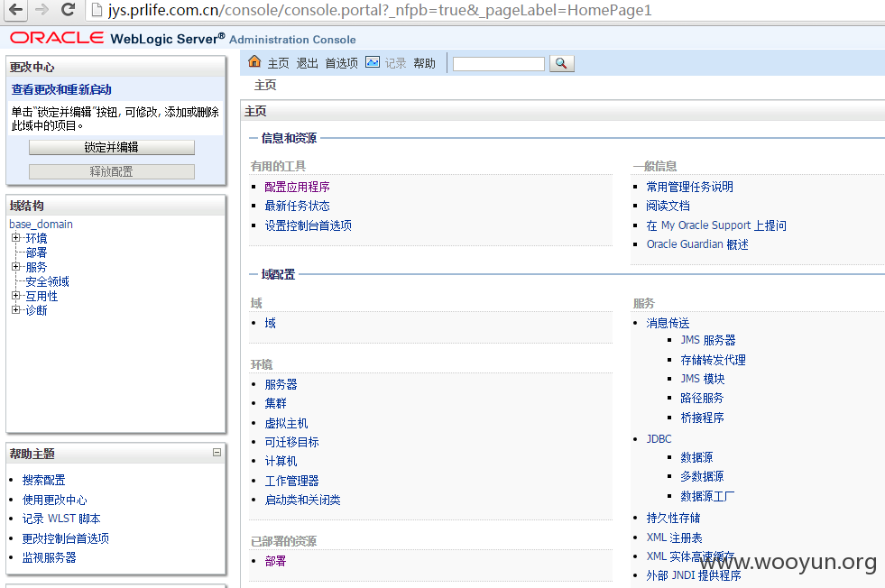Click 记录 in the toolbar
This screenshot has width=885, height=588.
pos(395,63)
